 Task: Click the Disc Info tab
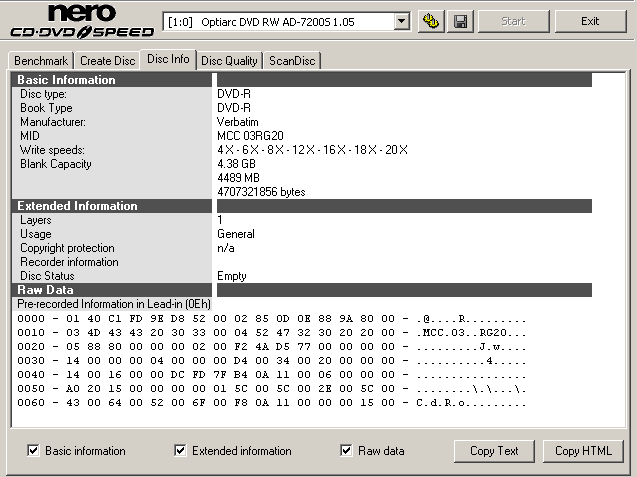coord(168,59)
